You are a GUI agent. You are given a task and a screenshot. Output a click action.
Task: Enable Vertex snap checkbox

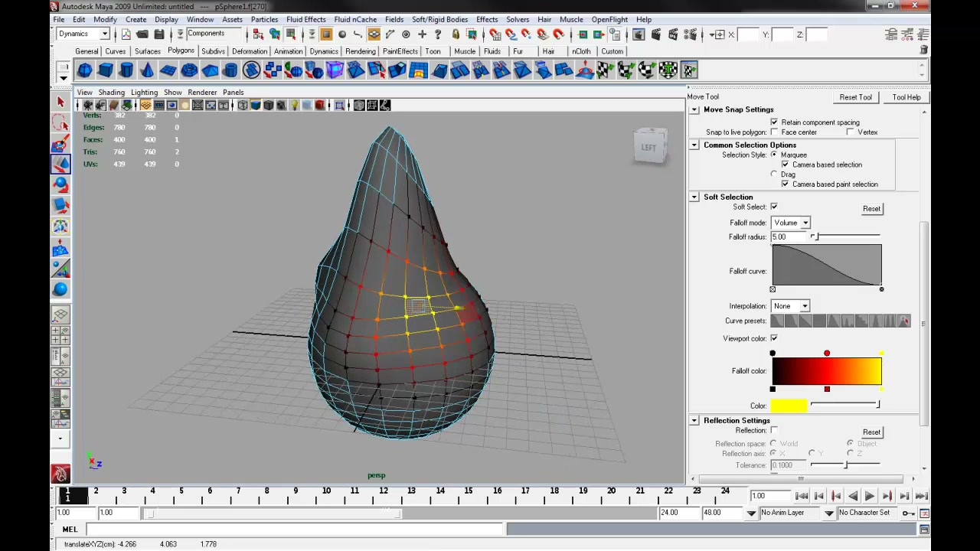pyautogui.click(x=851, y=132)
